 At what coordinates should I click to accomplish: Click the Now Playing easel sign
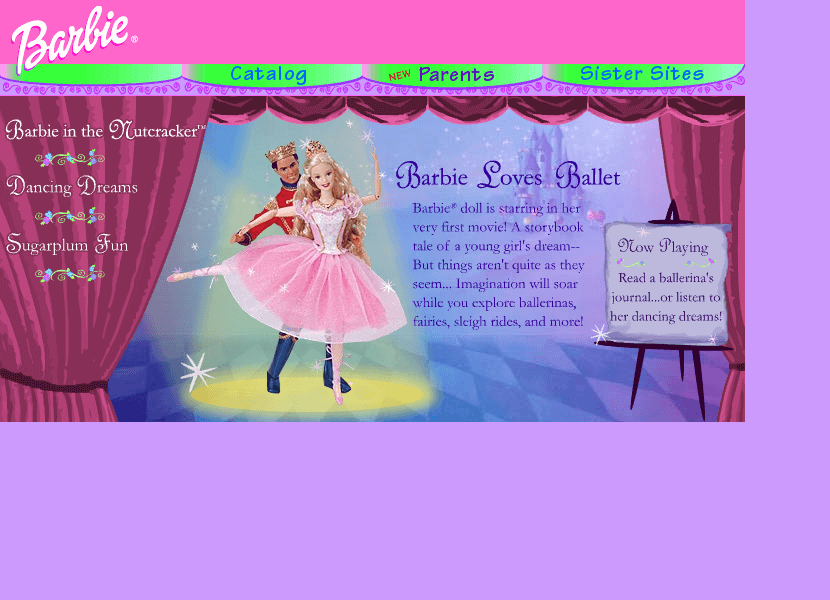(666, 283)
